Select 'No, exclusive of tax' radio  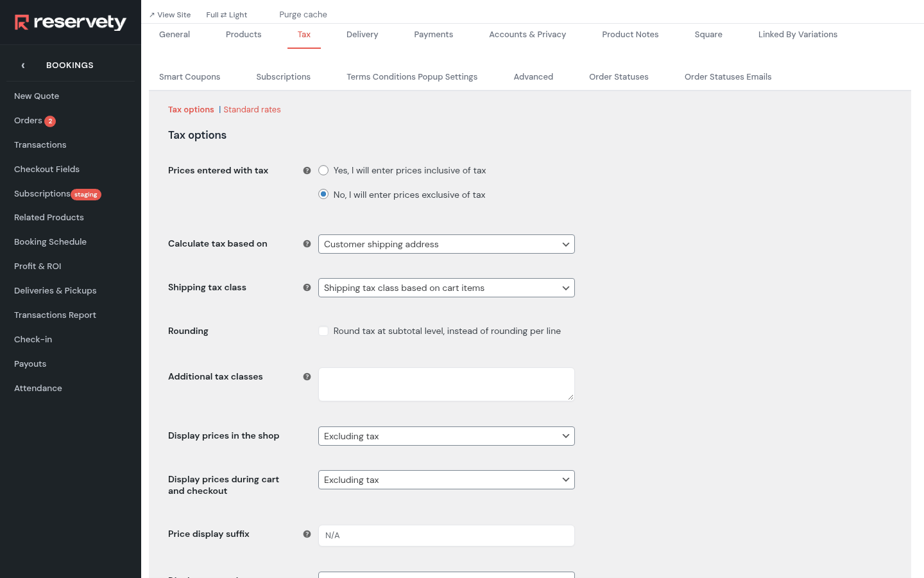pyautogui.click(x=323, y=195)
